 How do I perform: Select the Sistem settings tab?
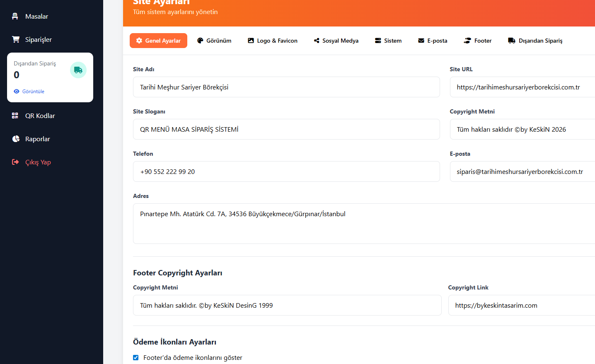pyautogui.click(x=388, y=41)
